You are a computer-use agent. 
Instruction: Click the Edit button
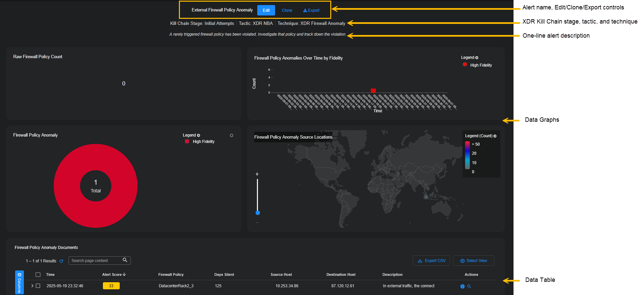coord(266,10)
